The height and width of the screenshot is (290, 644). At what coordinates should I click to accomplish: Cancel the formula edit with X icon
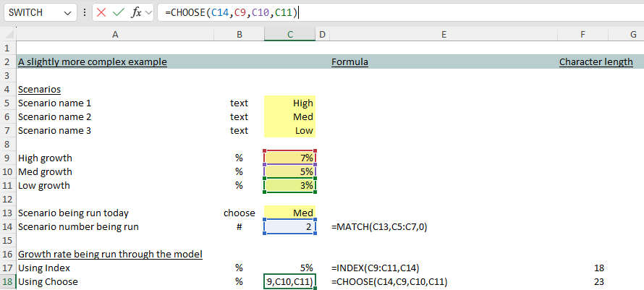tap(103, 12)
